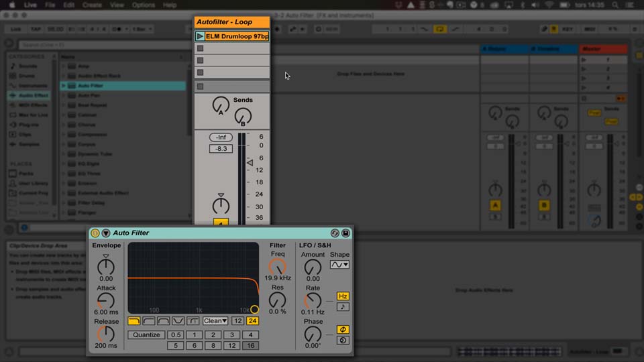The image size is (644, 362).
Task: Launch the ELM Drumloop clip play button
Action: point(200,36)
